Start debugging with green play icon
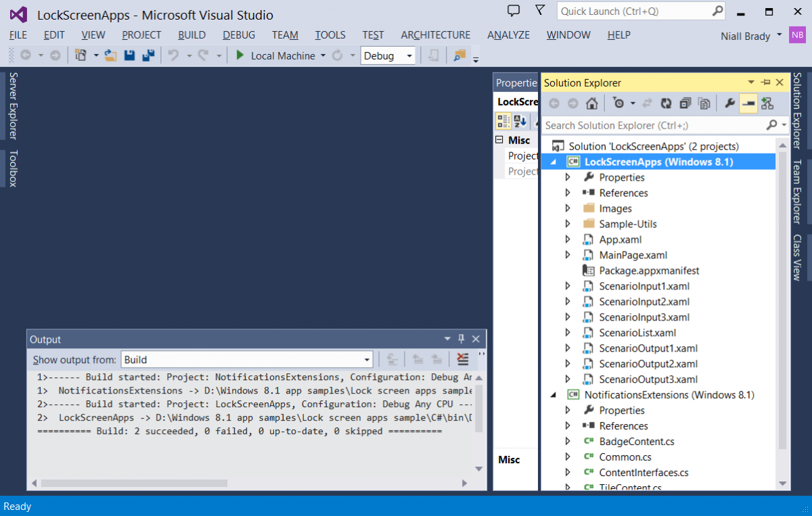This screenshot has width=812, height=516. click(x=240, y=55)
